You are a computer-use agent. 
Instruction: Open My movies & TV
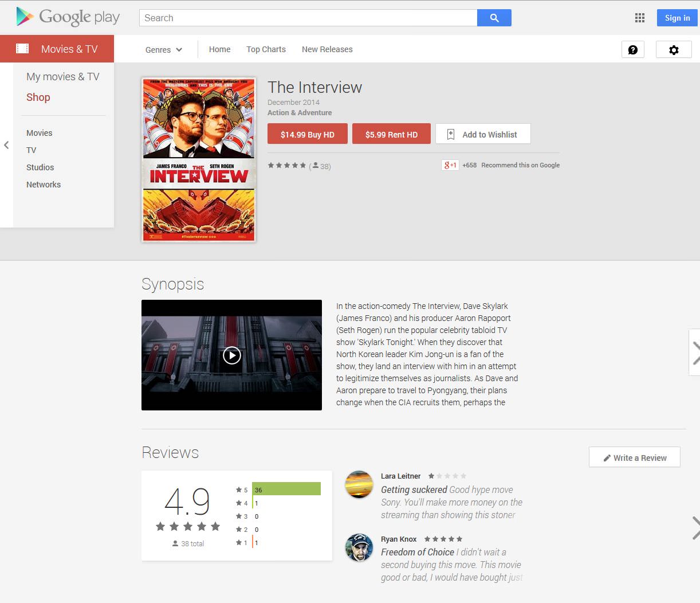(63, 77)
